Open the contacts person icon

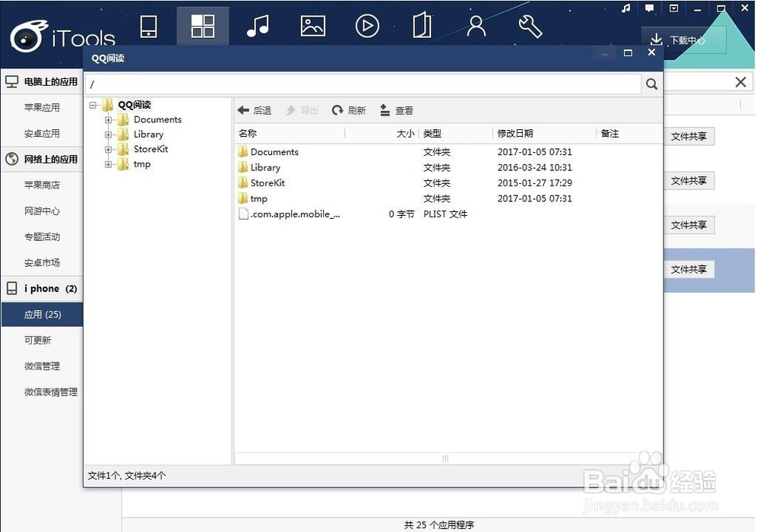pos(476,26)
